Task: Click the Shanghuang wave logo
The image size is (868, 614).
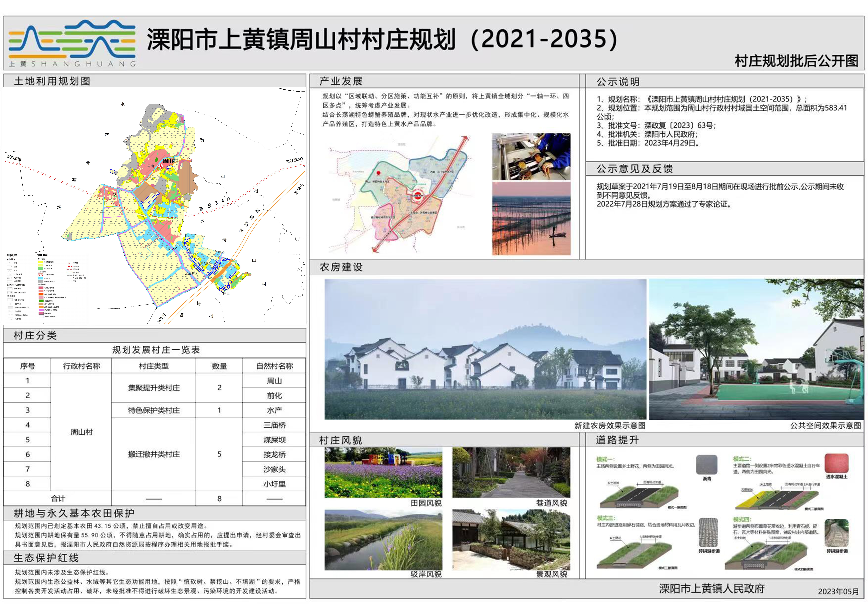Action: click(x=72, y=44)
